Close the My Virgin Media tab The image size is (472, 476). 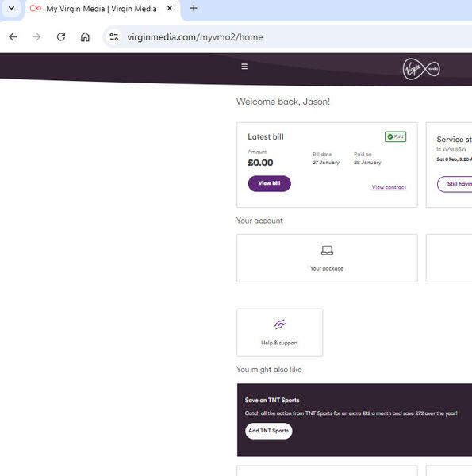170,9
